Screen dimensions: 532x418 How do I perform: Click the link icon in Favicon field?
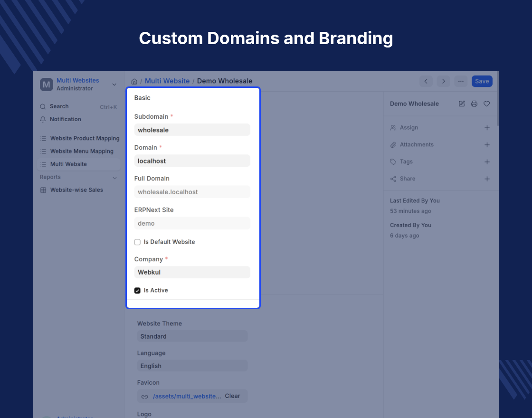[x=144, y=396]
